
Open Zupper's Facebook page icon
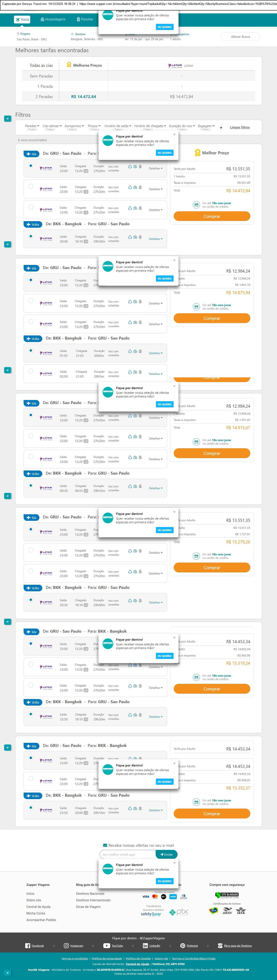pyautogui.click(x=28, y=945)
